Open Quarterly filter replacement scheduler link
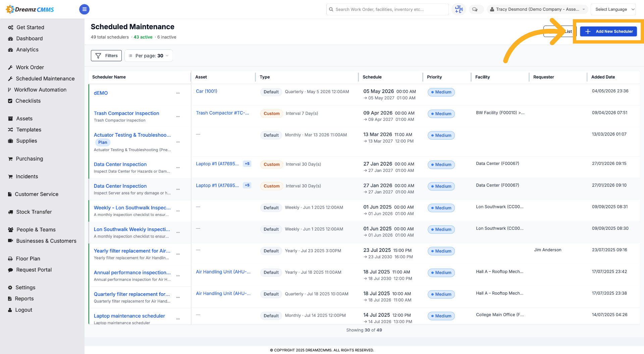This screenshot has width=644, height=354. 132,294
